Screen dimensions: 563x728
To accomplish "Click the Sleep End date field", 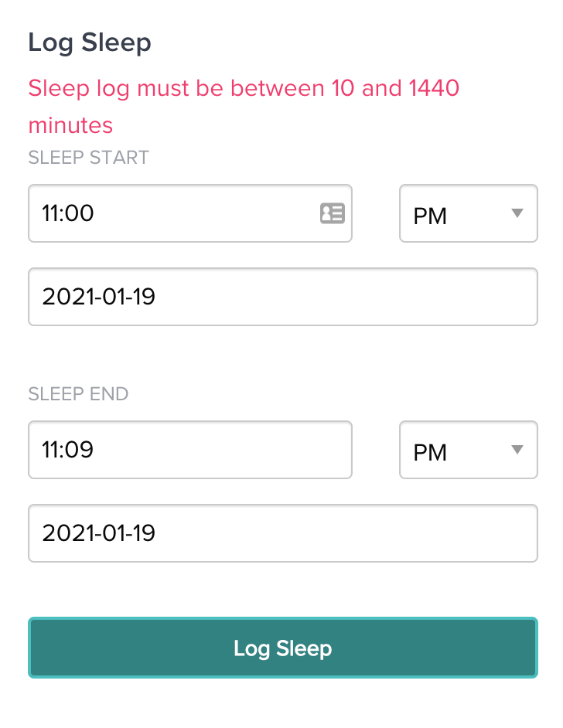I will click(x=282, y=533).
